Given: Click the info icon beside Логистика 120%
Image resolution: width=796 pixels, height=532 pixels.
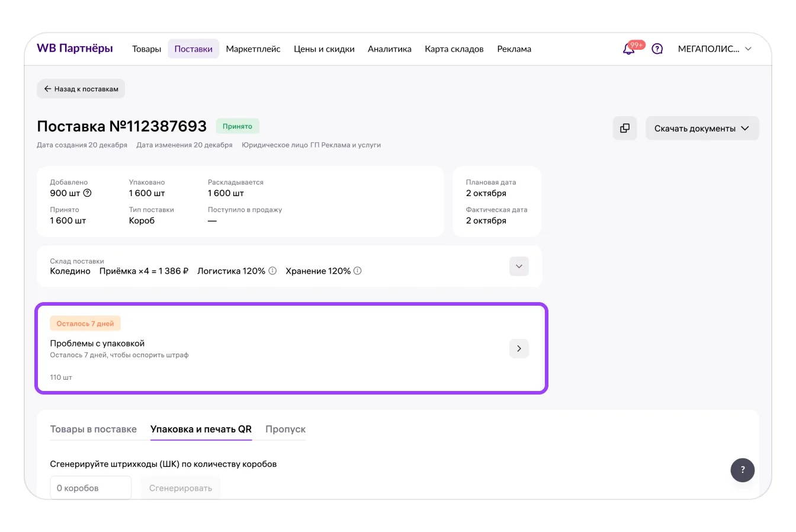Looking at the screenshot, I should pyautogui.click(x=272, y=271).
